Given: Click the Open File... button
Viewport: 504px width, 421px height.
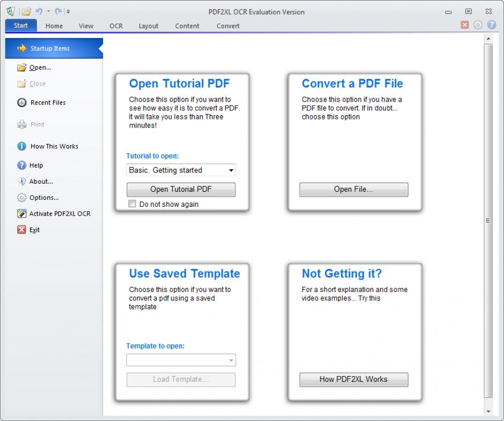Looking at the screenshot, I should click(x=353, y=190).
